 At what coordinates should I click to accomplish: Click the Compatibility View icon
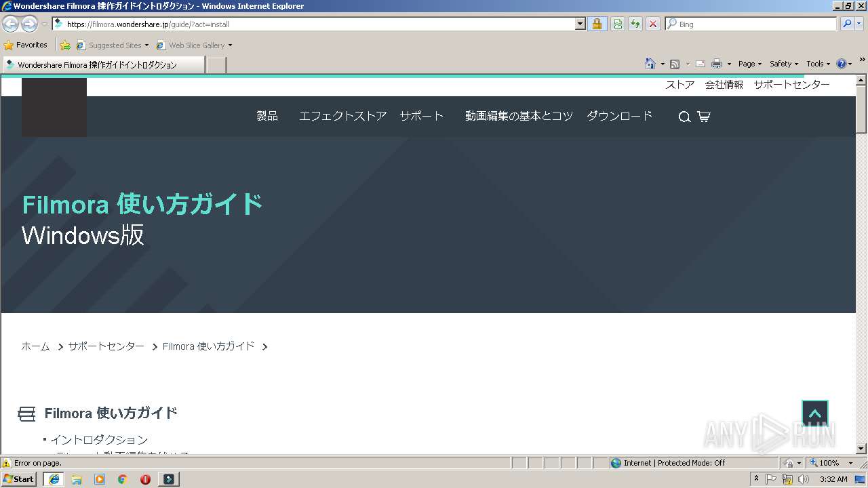click(618, 24)
